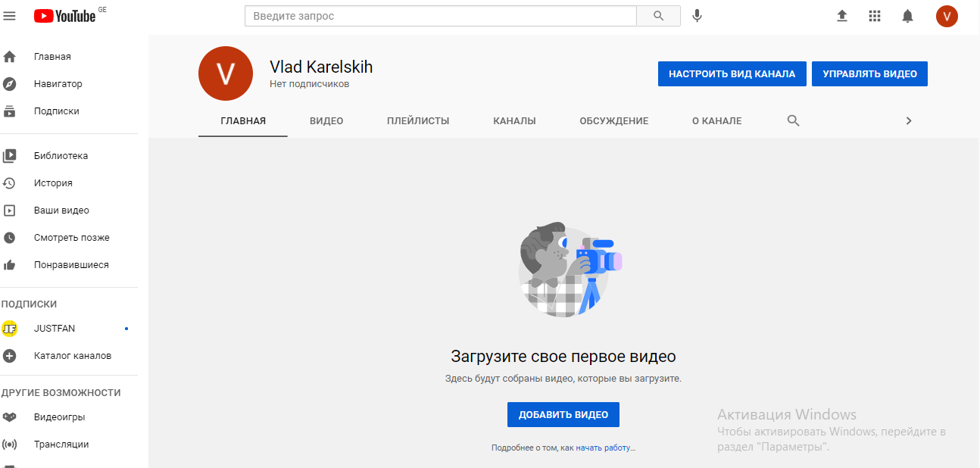Viewport: 980px width, 468px height.
Task: Open the JUSTFAN subscription channel
Action: [55, 329]
